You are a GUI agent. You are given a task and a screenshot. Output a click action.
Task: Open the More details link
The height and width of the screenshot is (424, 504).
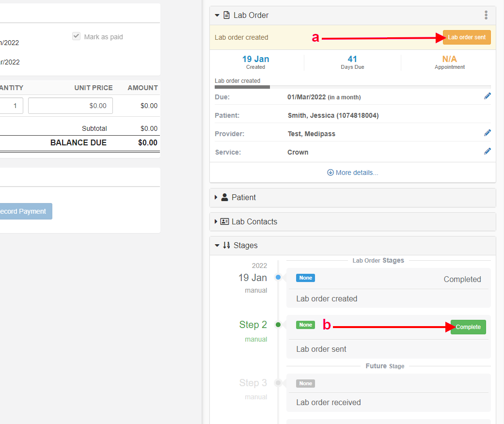tap(353, 173)
